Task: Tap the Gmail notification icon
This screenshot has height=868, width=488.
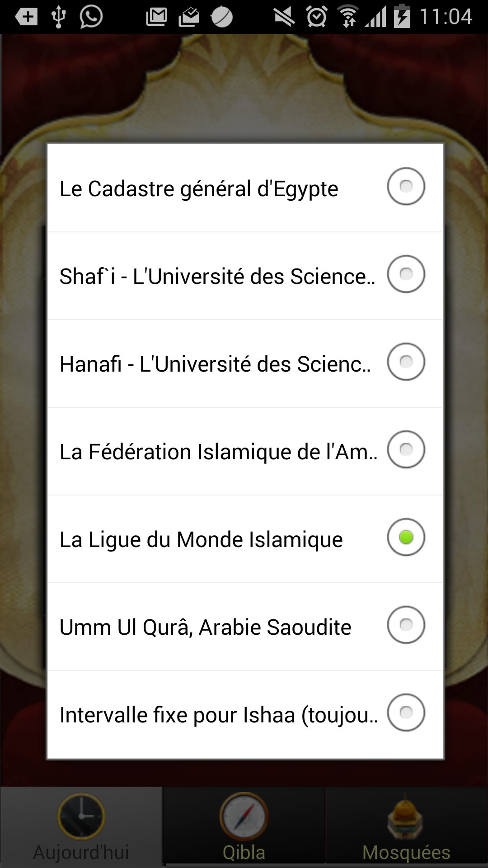Action: 156,17
